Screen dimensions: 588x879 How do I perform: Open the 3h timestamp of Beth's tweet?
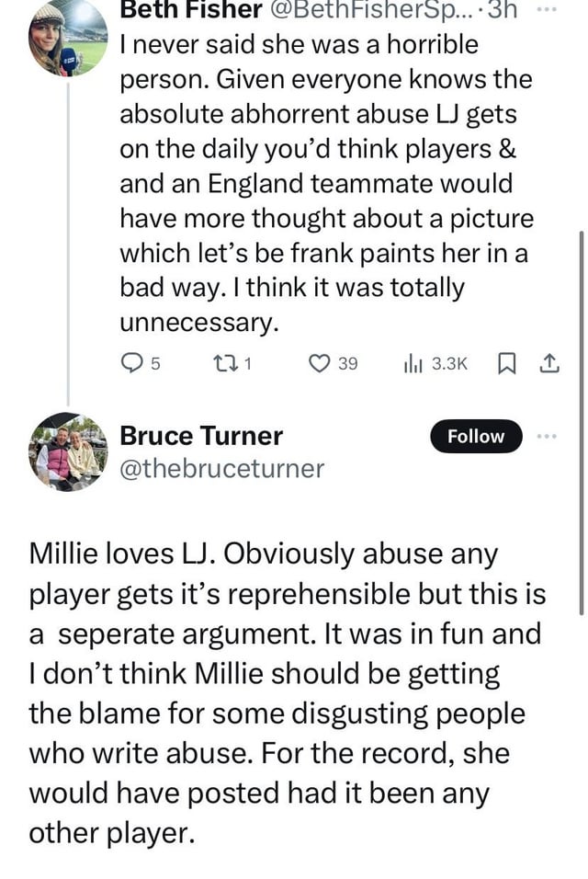pyautogui.click(x=502, y=11)
